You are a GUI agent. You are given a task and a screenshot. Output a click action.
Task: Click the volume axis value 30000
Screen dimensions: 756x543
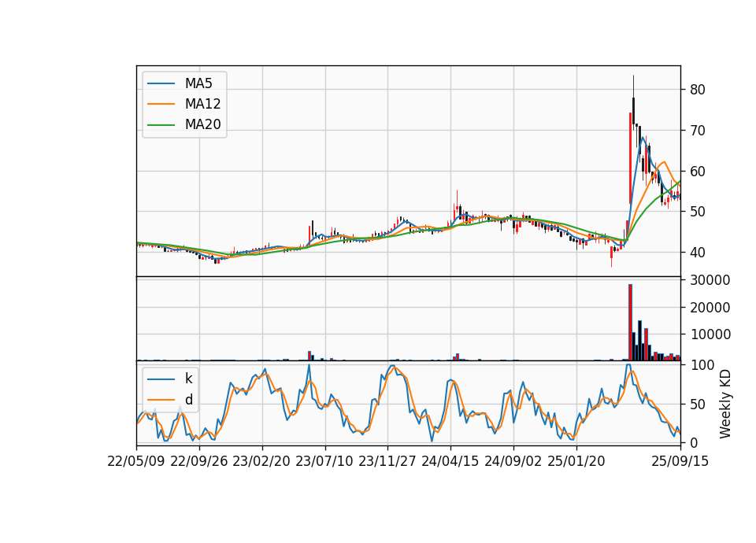(x=710, y=280)
